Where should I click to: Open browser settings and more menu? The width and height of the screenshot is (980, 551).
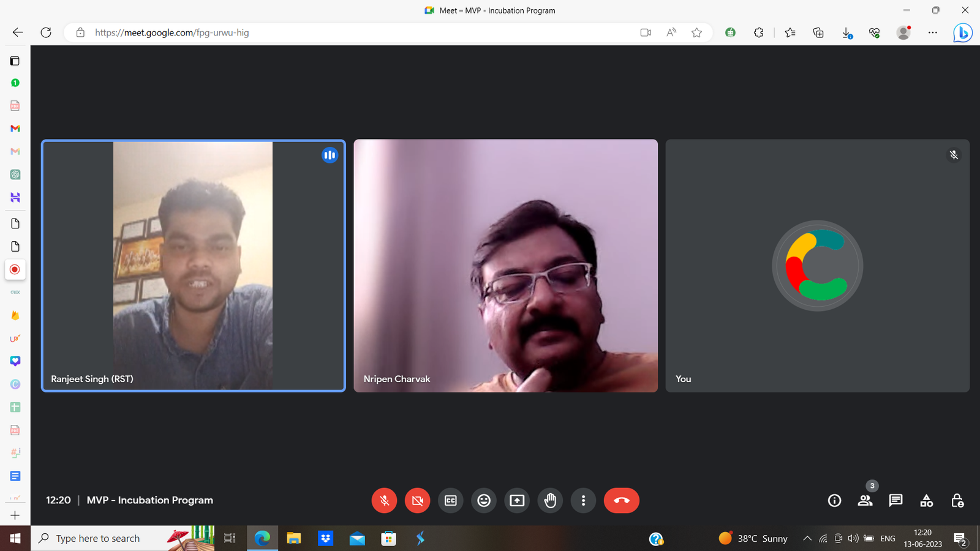[x=932, y=32]
